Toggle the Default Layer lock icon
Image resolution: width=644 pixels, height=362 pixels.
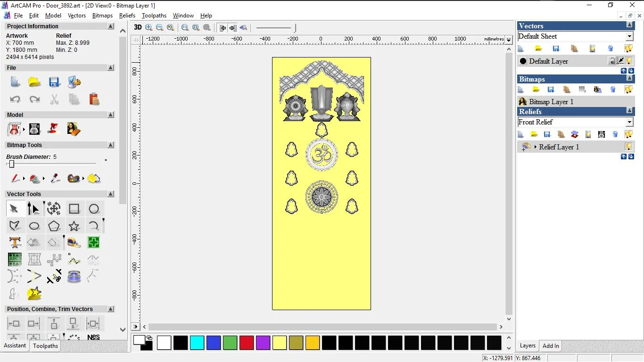pyautogui.click(x=611, y=61)
